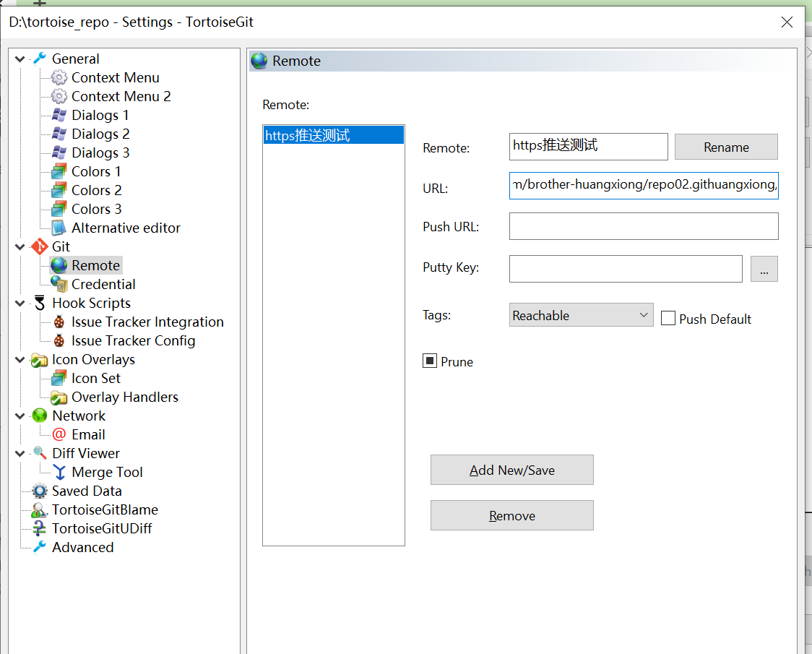
Task: Collapse the Icon Overlays tree node
Action: click(x=20, y=360)
